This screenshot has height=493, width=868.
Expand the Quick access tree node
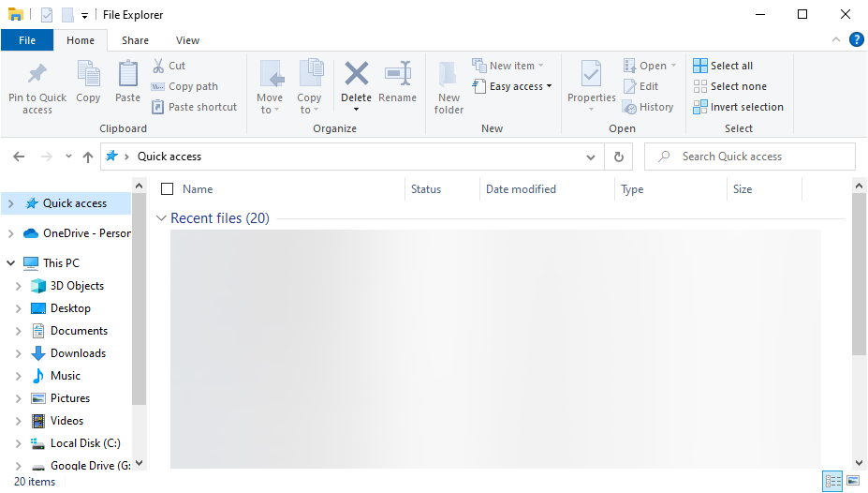click(x=10, y=203)
